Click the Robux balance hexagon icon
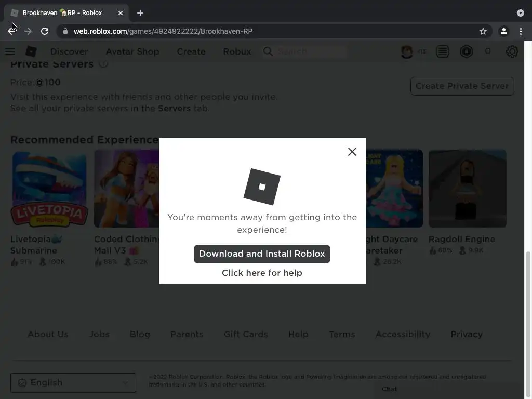 467,51
